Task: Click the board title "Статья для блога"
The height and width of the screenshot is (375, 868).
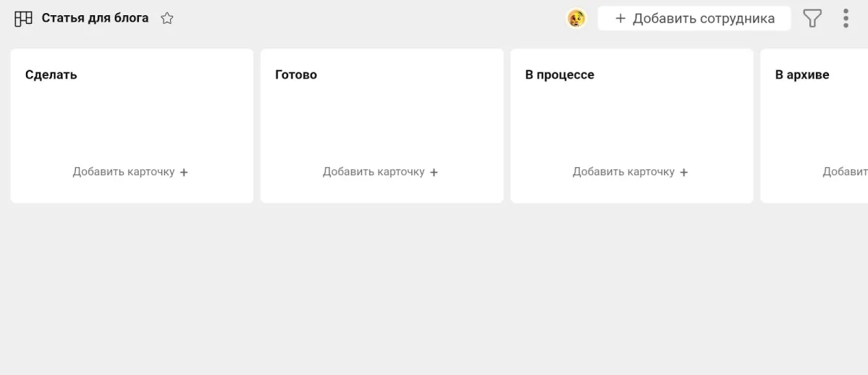Action: pos(95,18)
